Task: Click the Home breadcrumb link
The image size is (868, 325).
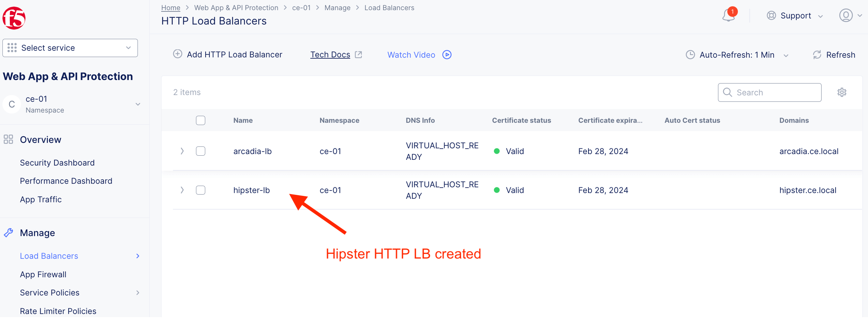Action: (170, 7)
